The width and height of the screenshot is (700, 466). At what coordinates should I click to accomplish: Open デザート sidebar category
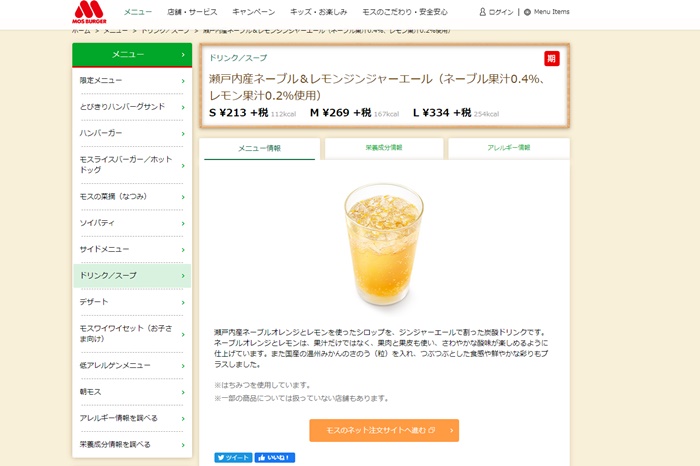click(132, 302)
